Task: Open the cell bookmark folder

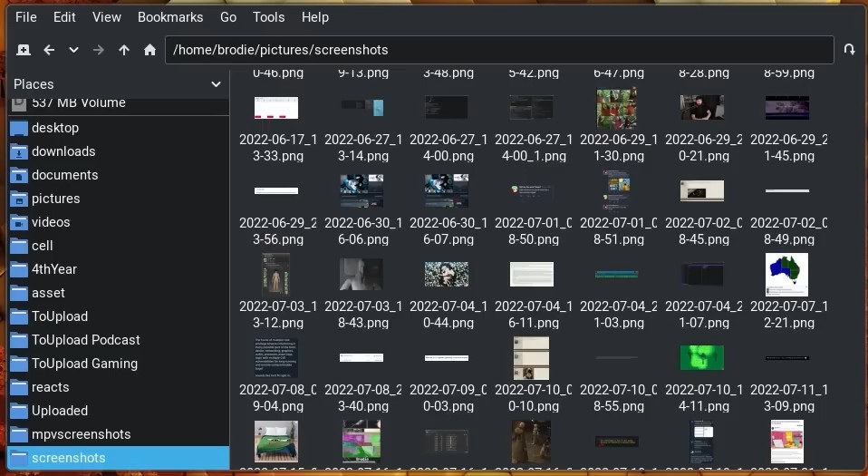Action: pos(119,246)
